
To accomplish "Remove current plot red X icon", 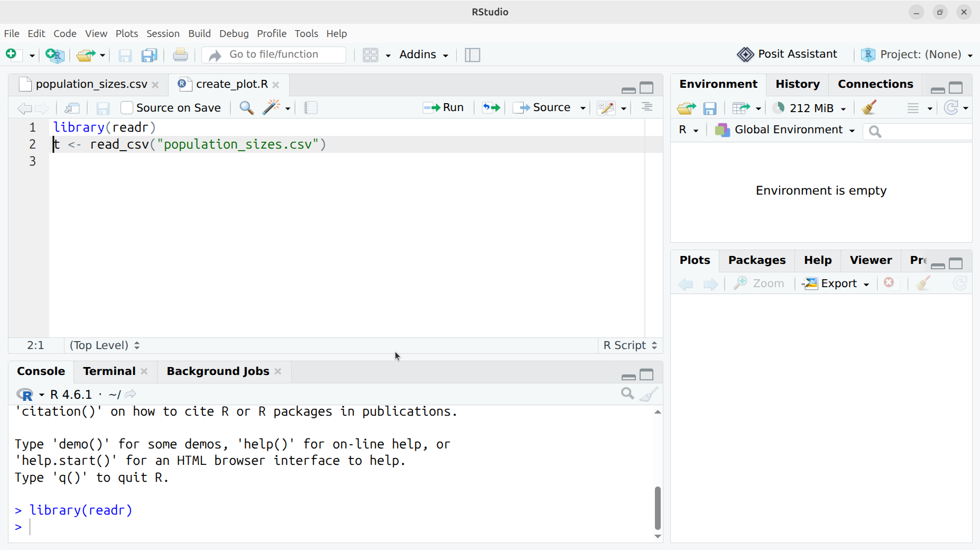I will coord(889,283).
